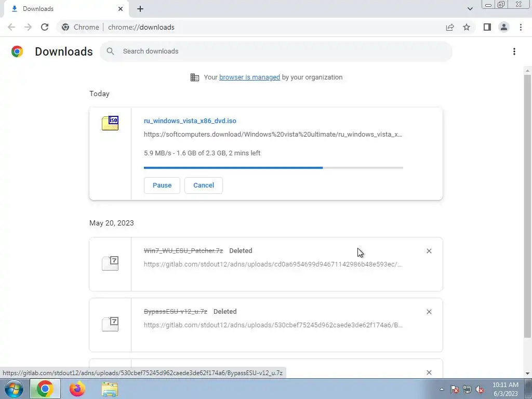Click the Action Center flag tray icon
532x399 pixels.
tap(455, 389)
